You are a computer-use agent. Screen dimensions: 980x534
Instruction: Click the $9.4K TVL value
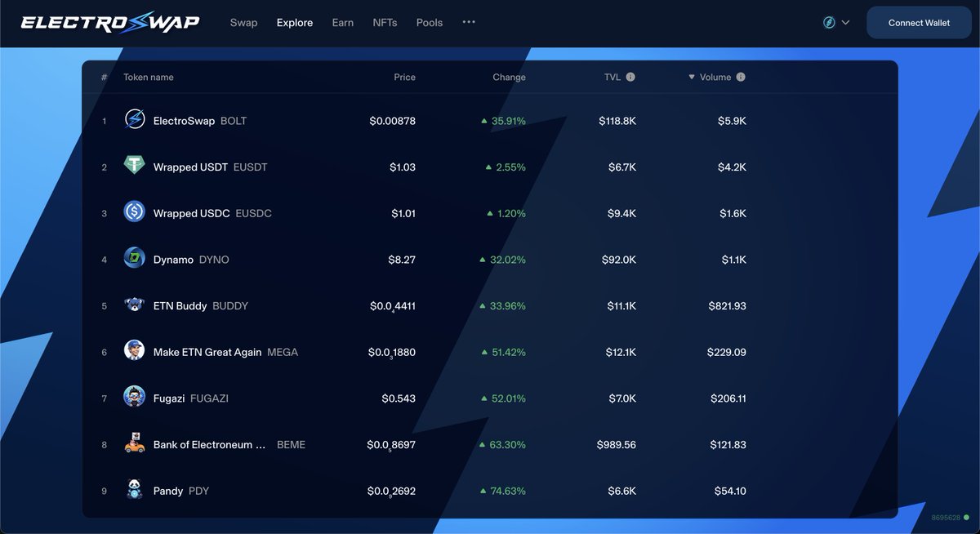(622, 213)
